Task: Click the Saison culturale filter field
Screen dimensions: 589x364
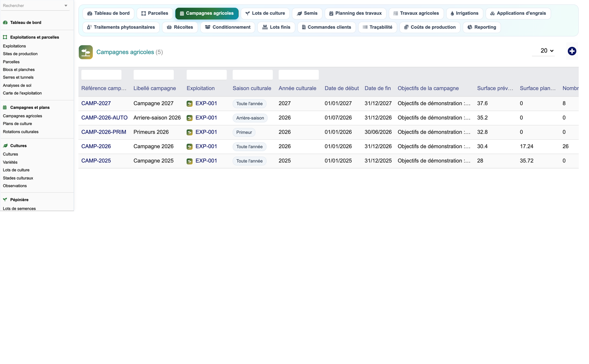Action: pos(253,75)
